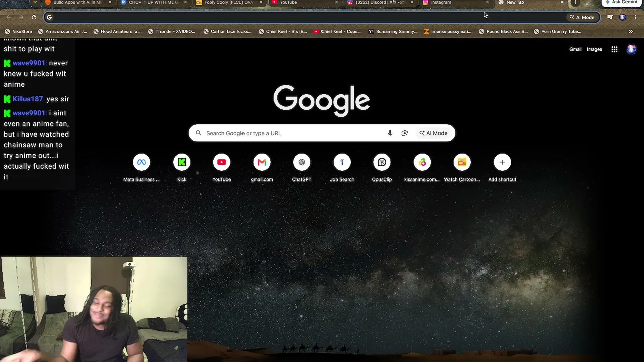This screenshot has width=644, height=362.
Task: Open the Chrome profile avatar in the toolbar
Action: 623,17
